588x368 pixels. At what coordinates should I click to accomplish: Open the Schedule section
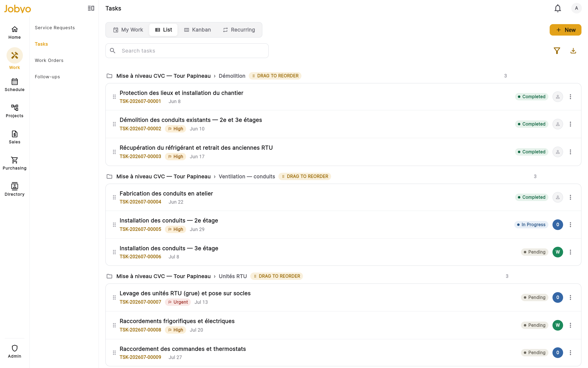14,85
